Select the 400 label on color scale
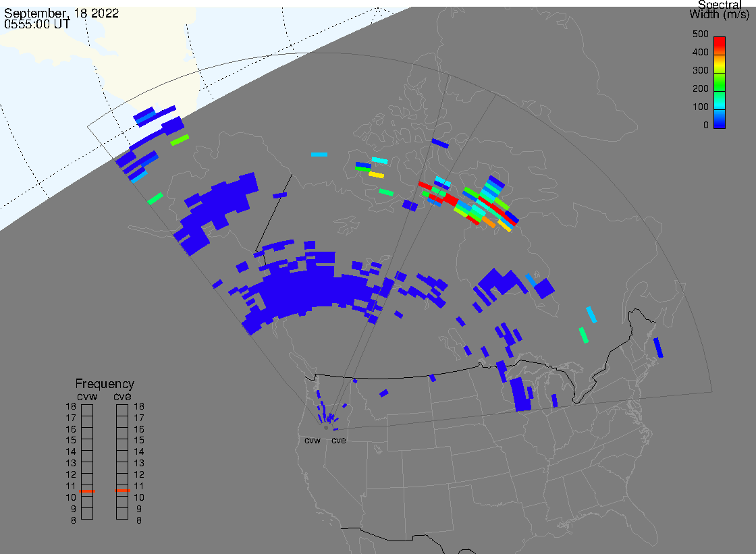The height and width of the screenshot is (554, 756). [x=700, y=52]
